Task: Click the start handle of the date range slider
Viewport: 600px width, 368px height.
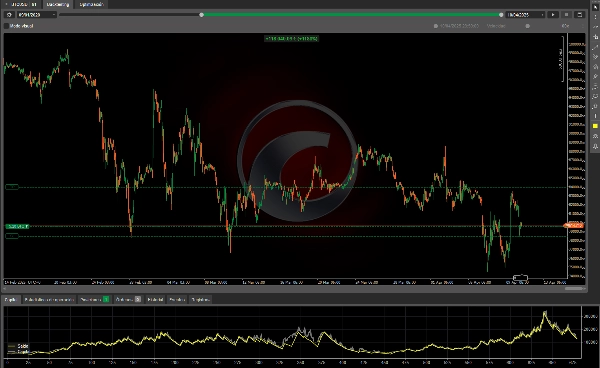Action: pyautogui.click(x=202, y=15)
